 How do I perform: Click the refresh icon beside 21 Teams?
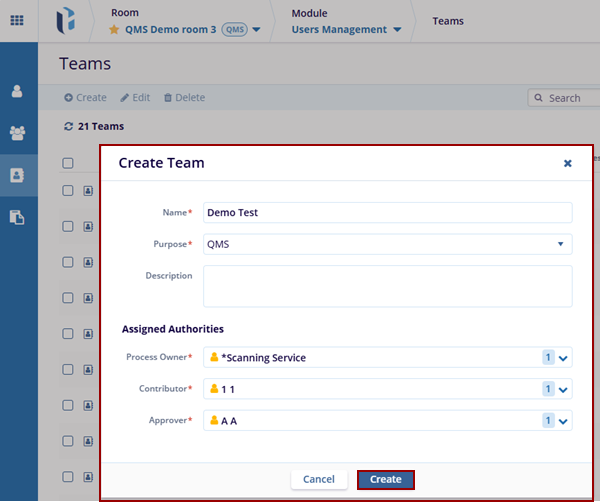click(x=68, y=127)
